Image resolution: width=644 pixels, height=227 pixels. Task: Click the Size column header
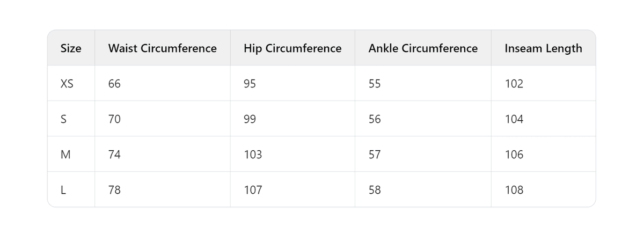click(71, 48)
